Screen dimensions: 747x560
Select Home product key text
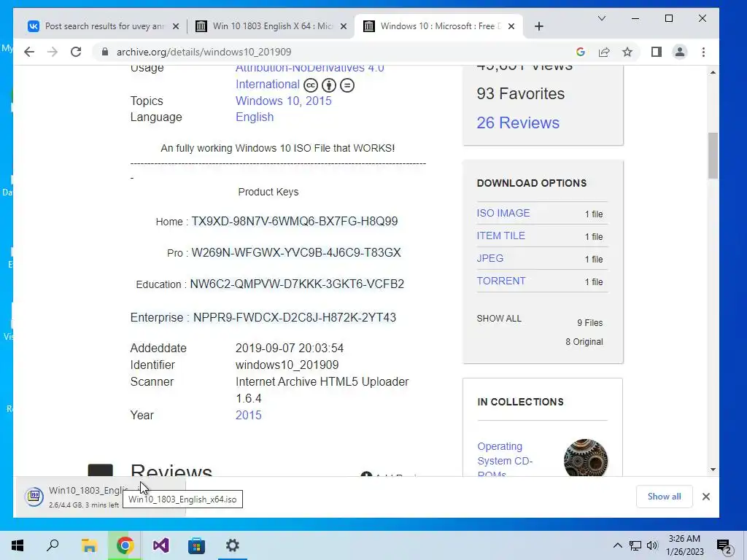[295, 222]
